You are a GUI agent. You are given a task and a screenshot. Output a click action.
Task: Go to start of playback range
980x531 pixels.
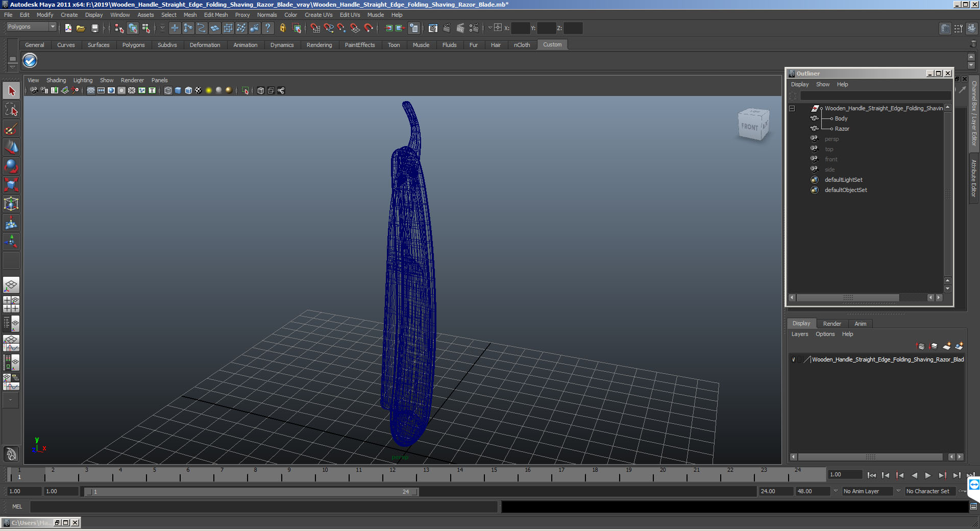pyautogui.click(x=872, y=475)
